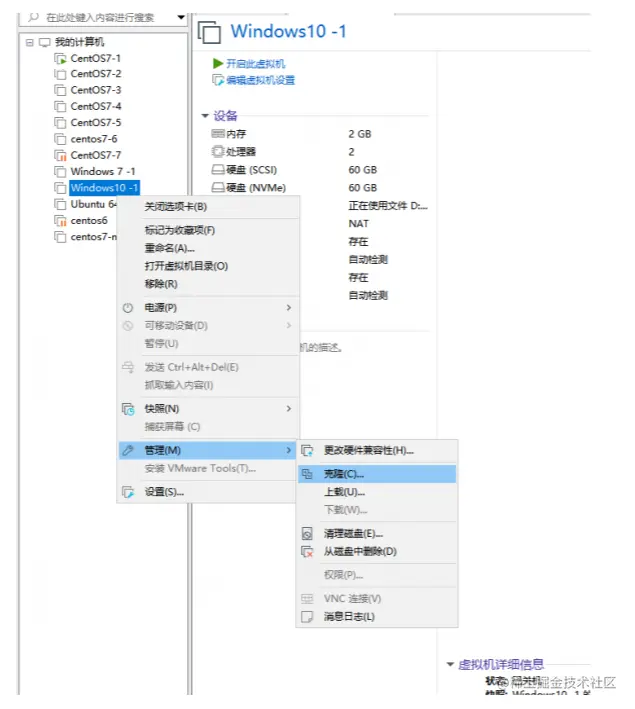Click the SCSI hard disk icon
The width and height of the screenshot is (635, 709).
(218, 170)
